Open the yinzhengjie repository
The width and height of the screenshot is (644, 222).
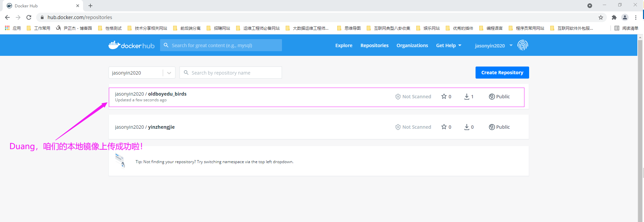[x=161, y=127]
